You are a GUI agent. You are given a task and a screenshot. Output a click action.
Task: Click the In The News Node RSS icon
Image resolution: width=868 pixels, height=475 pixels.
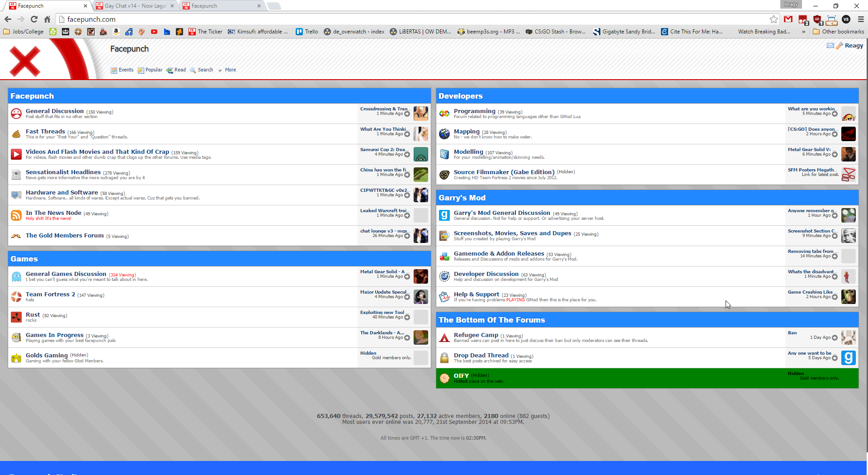(16, 215)
